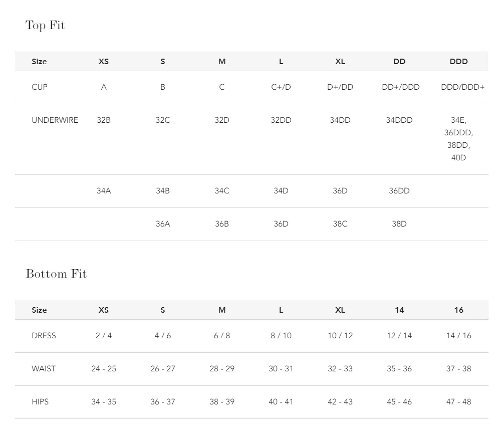Click the 36DD underwire cell

pos(399,191)
